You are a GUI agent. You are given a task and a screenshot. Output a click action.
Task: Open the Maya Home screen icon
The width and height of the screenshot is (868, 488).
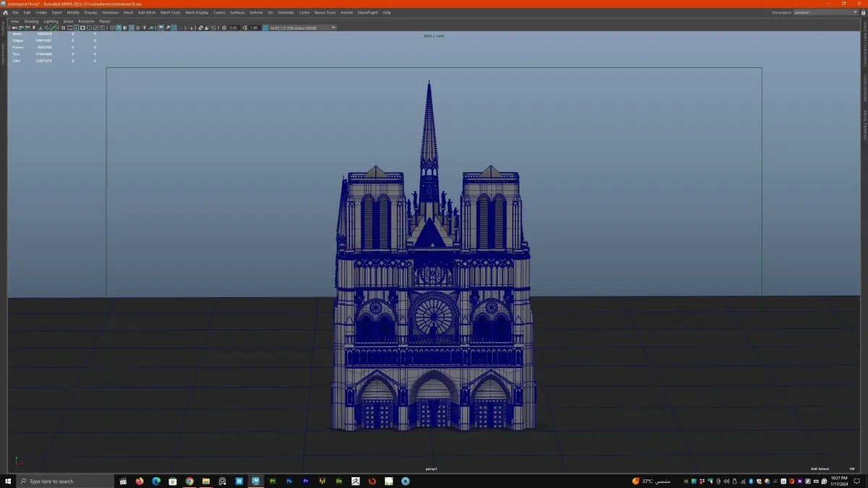pyautogui.click(x=5, y=12)
